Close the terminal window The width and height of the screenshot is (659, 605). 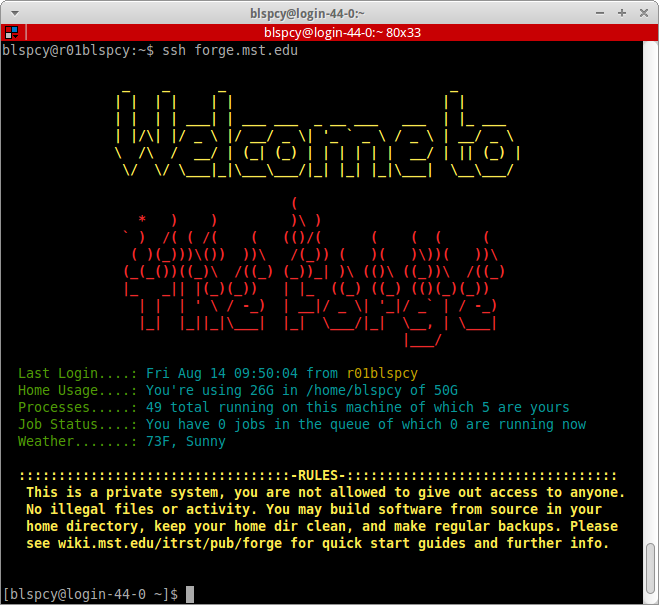(x=643, y=13)
